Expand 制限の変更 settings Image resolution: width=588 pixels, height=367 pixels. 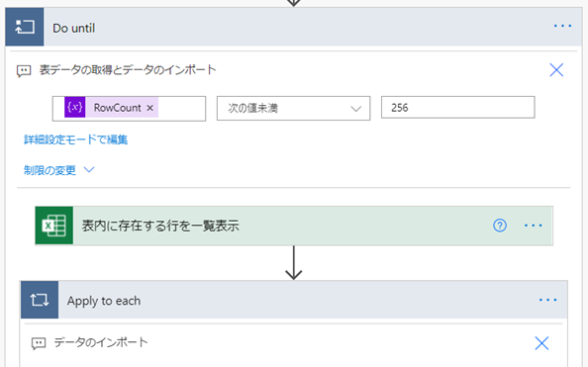[58, 170]
